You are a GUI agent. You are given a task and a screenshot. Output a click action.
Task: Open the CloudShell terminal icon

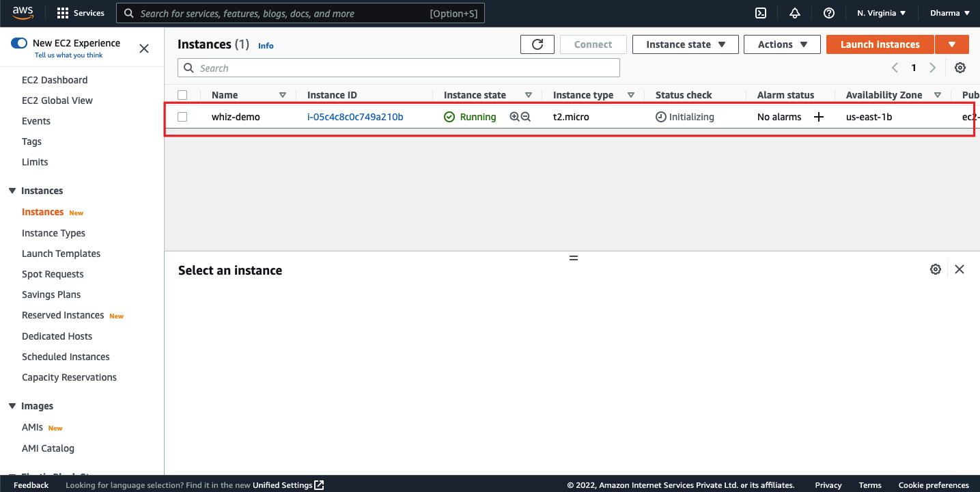(x=761, y=13)
